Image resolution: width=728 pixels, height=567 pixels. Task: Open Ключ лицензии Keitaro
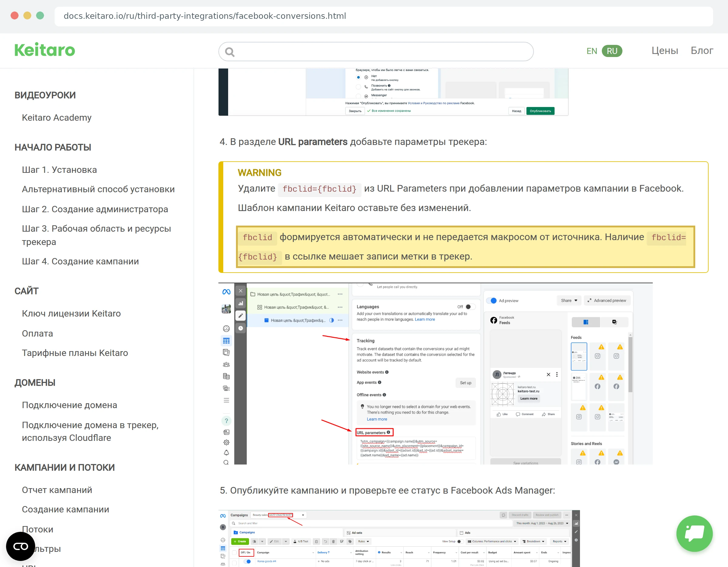point(71,314)
